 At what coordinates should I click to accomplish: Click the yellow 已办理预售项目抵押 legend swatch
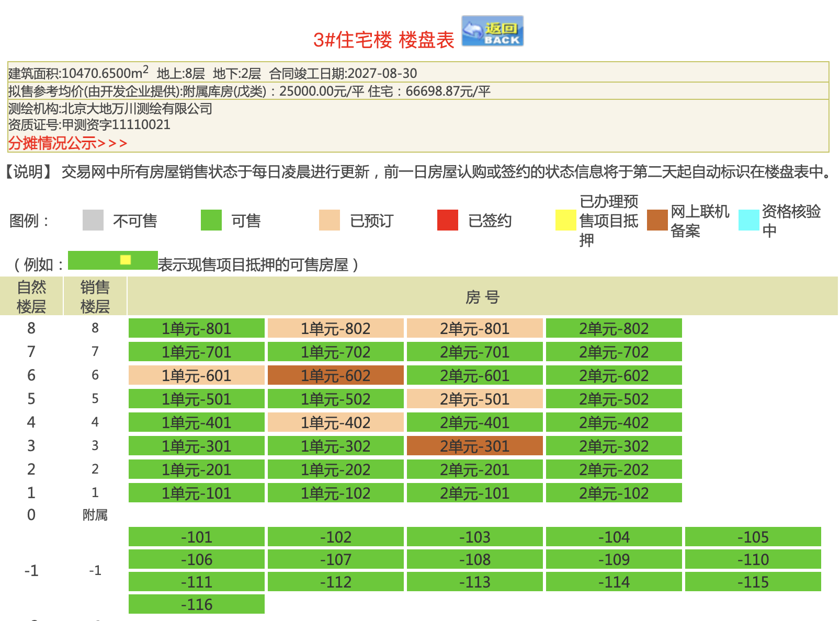565,220
